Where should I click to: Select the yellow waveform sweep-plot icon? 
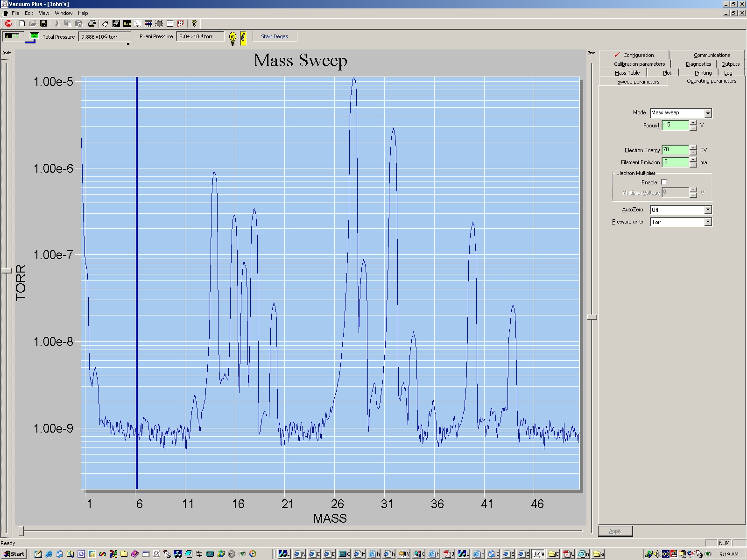[127, 23]
